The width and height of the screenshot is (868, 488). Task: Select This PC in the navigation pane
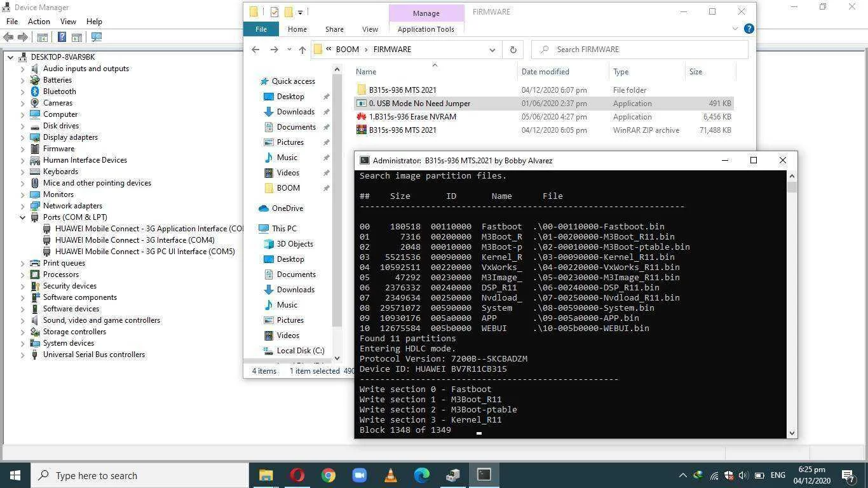point(283,229)
